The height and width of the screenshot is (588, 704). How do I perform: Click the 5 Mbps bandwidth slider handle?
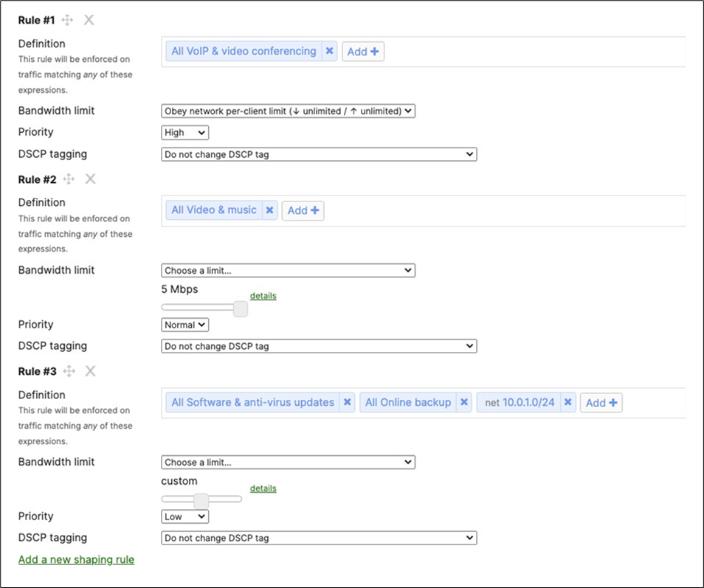[241, 309]
